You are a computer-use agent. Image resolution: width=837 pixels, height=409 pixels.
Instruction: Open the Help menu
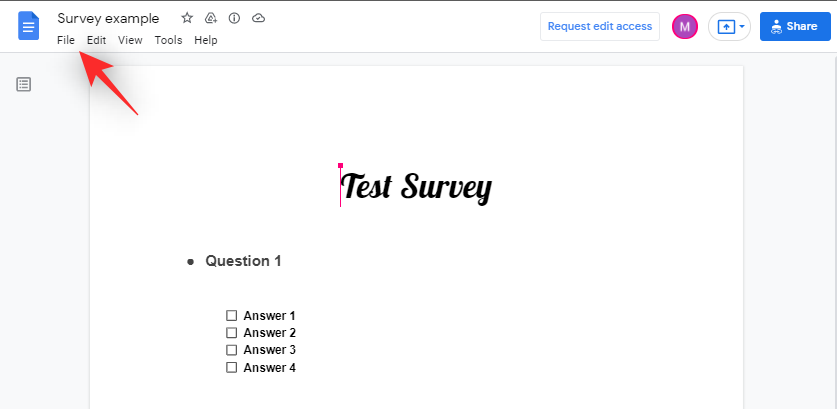coord(206,40)
